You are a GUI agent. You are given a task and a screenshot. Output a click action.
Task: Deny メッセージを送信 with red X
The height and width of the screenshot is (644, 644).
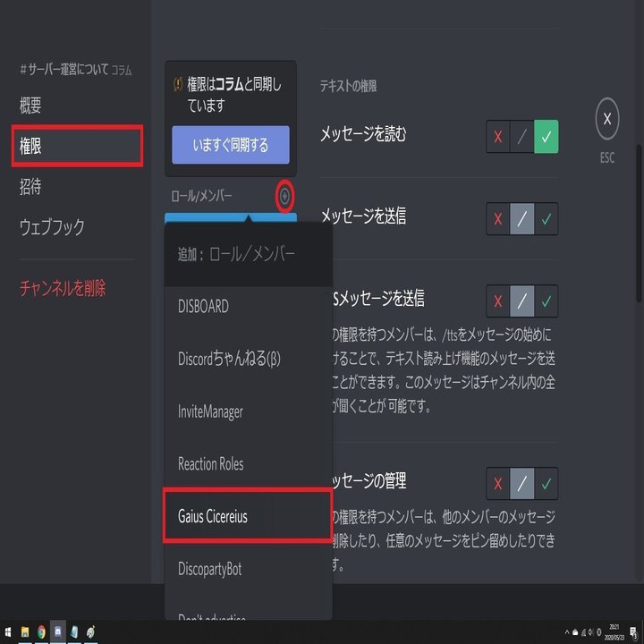[498, 219]
